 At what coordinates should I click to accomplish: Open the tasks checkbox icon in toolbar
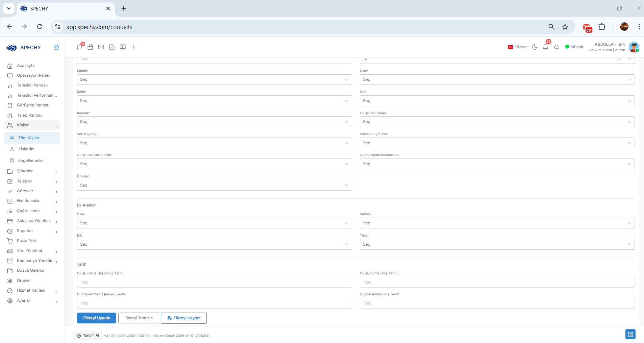[112, 47]
